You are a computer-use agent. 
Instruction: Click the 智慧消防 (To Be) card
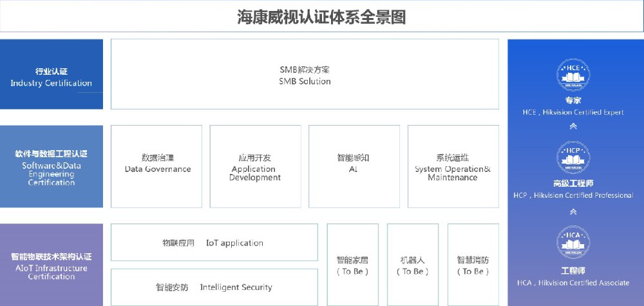[x=473, y=265]
